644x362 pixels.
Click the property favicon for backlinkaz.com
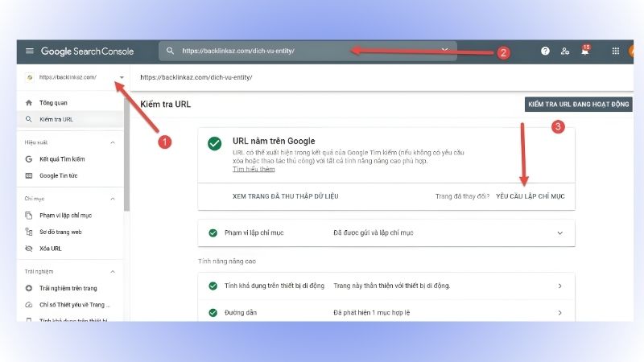tap(30, 77)
